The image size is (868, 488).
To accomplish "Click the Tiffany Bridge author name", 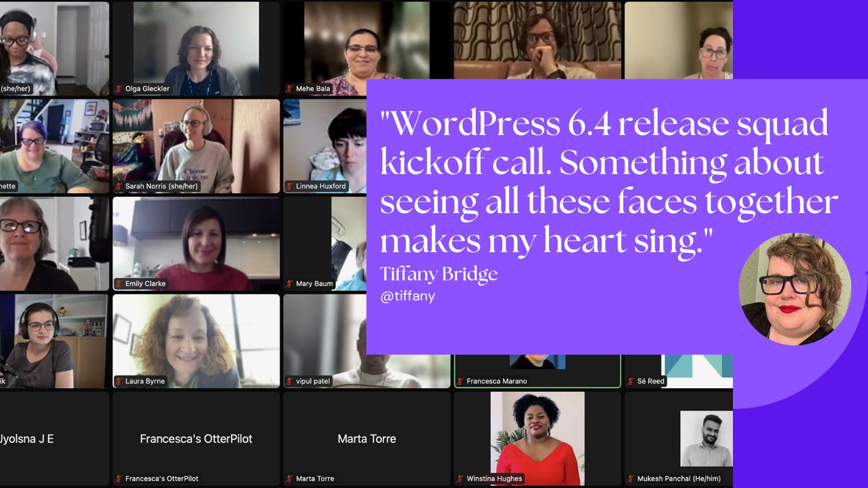I will click(438, 274).
